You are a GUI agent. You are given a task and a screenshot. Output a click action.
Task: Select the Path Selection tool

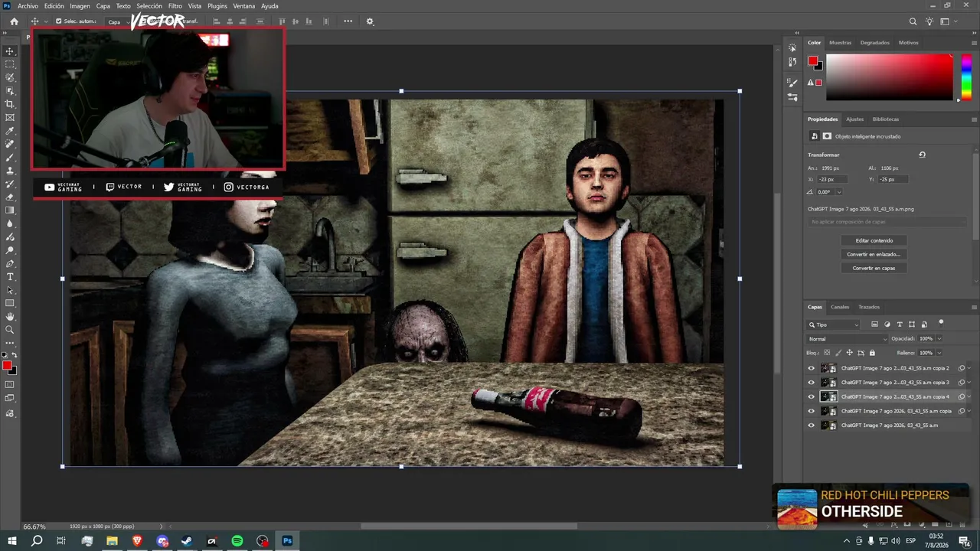(x=10, y=290)
